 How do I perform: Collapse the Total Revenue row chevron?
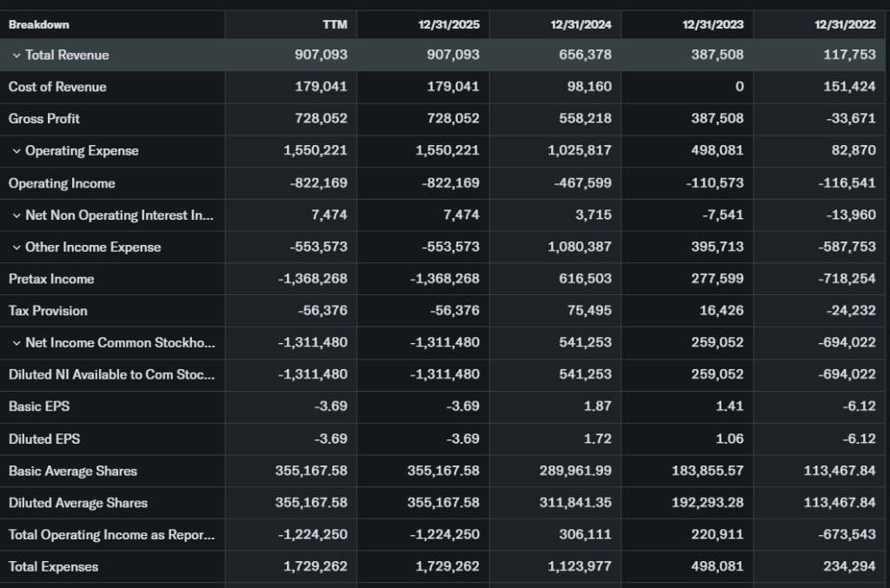[17, 56]
